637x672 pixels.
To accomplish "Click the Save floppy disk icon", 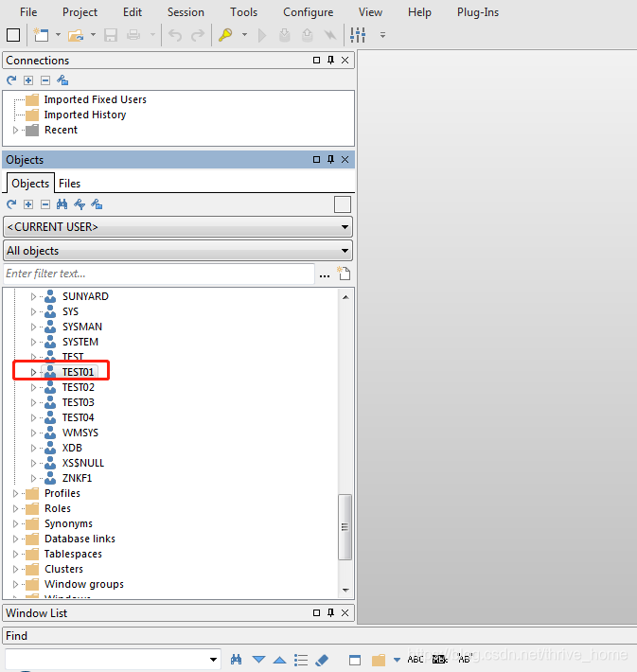I will coord(111,35).
